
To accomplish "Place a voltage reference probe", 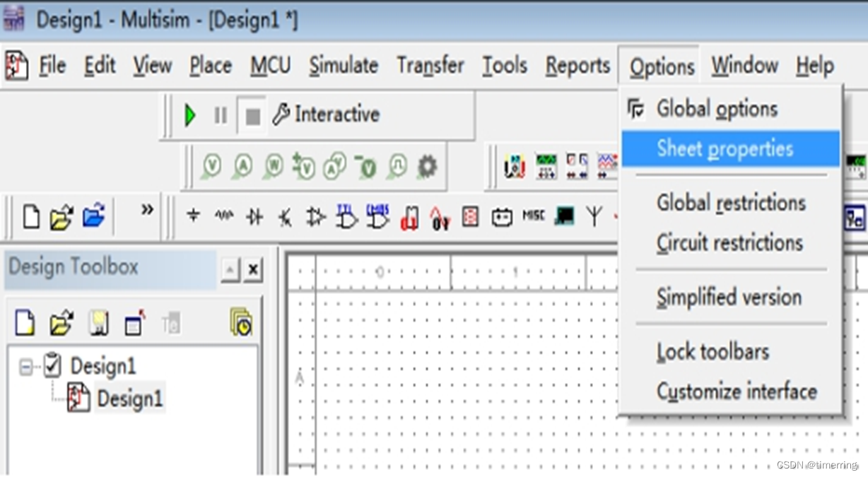I will 365,167.
